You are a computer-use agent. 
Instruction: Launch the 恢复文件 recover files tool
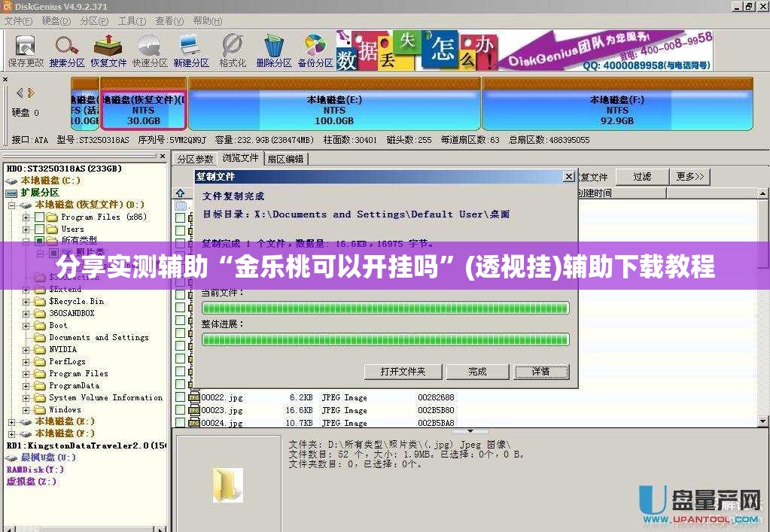click(108, 51)
